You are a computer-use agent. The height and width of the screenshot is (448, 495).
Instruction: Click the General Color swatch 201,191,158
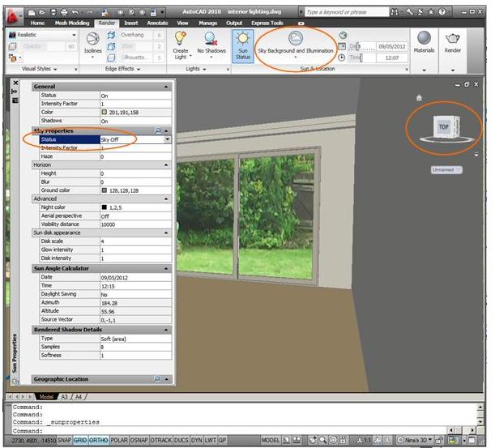click(105, 112)
